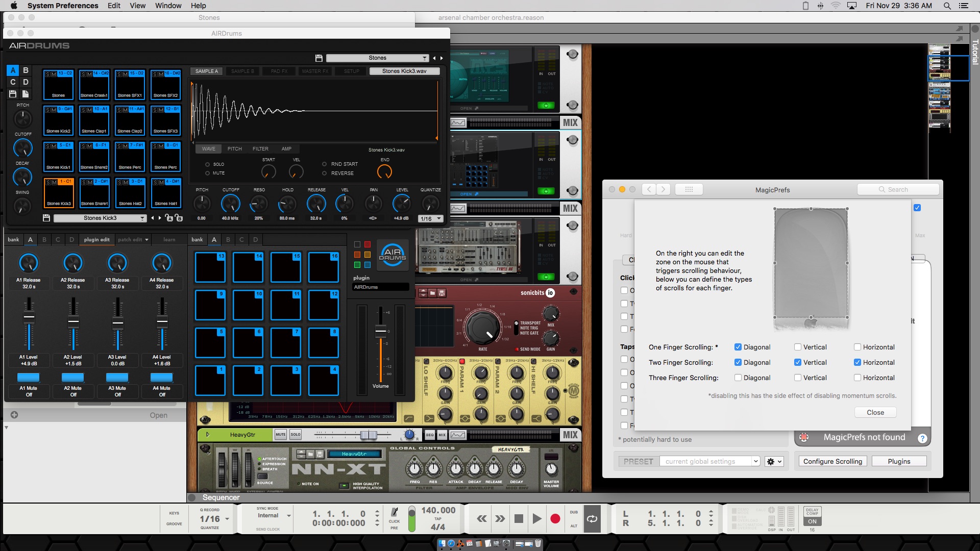This screenshot has width=980, height=551.
Task: Open Spotlight search in the menu bar
Action: (947, 6)
